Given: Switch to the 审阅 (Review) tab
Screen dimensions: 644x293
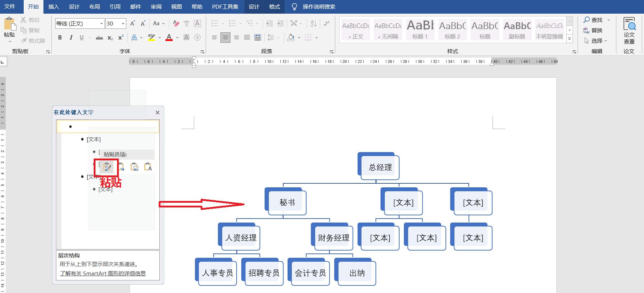Looking at the screenshot, I should (156, 6).
